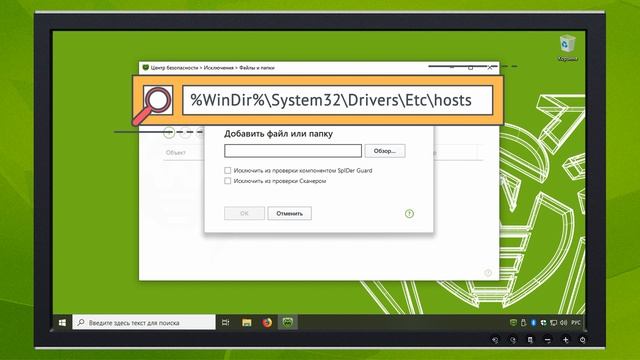Cancel with the Отменить button
This screenshot has width=640, height=360.
pyautogui.click(x=289, y=213)
